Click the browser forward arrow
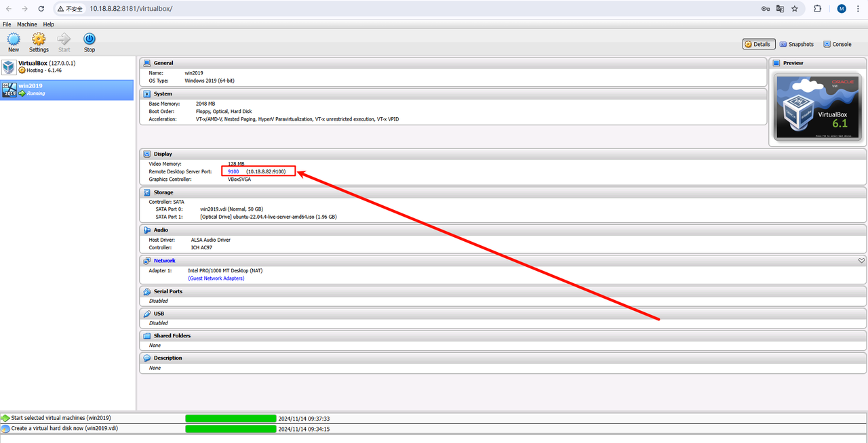 [x=25, y=9]
